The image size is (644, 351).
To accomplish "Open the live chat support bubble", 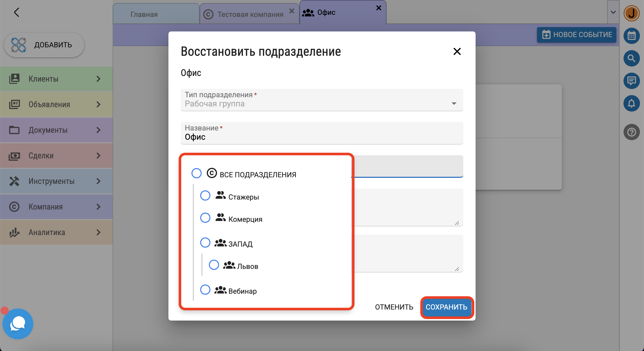I will coord(18,324).
